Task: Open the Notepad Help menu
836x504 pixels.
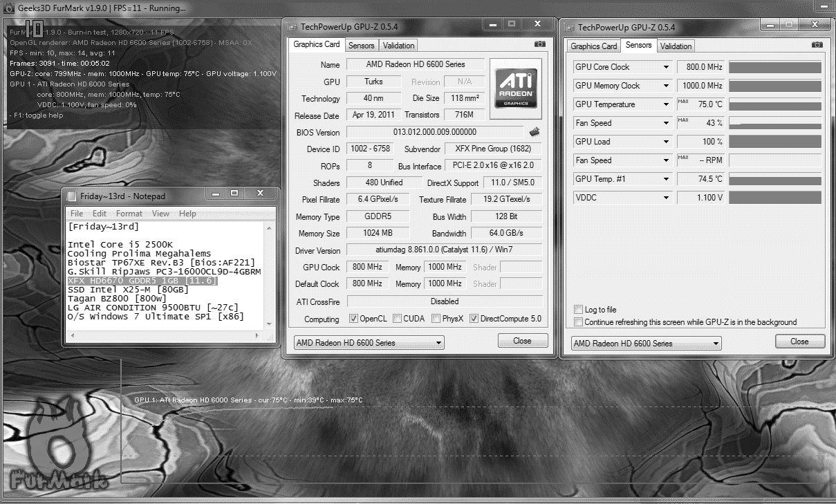Action: coord(187,214)
